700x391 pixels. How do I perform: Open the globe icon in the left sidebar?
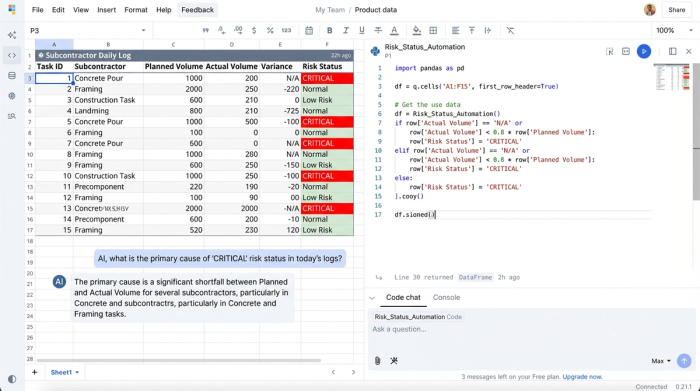pyautogui.click(x=12, y=96)
